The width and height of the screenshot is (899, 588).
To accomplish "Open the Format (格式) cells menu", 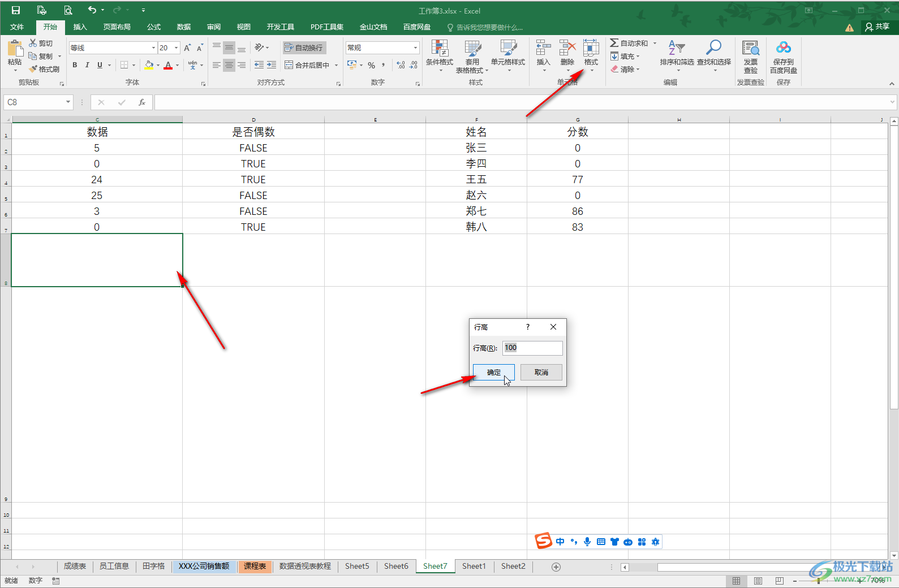I will pyautogui.click(x=591, y=56).
